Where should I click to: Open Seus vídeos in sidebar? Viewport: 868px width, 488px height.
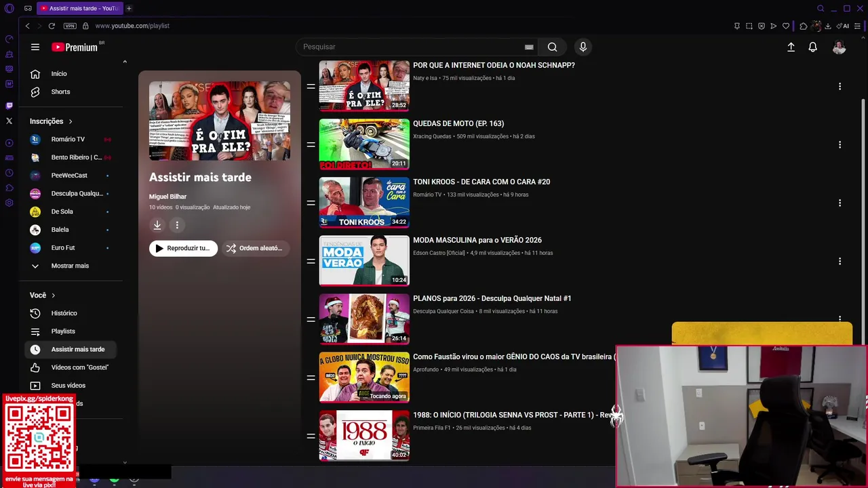pos(70,386)
